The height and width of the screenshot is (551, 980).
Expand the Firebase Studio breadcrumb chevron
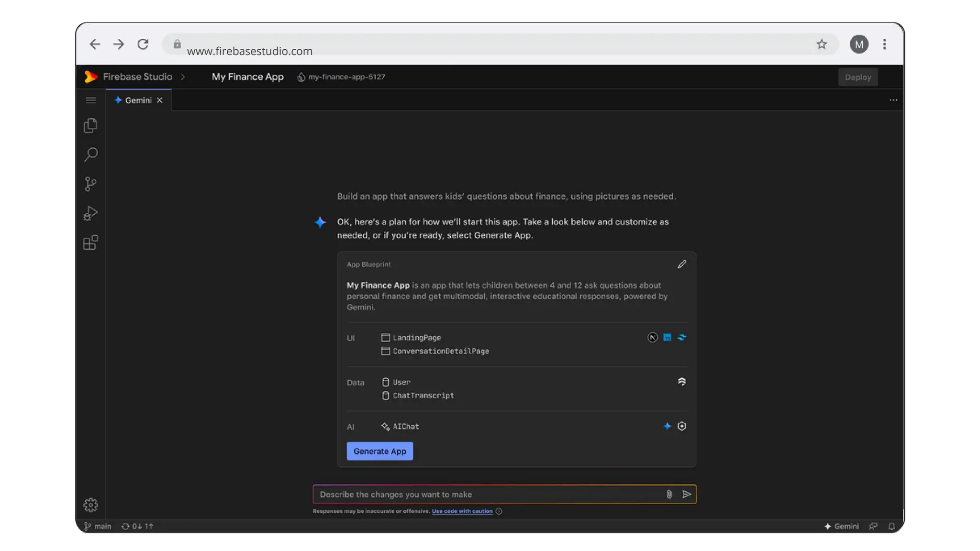point(183,77)
